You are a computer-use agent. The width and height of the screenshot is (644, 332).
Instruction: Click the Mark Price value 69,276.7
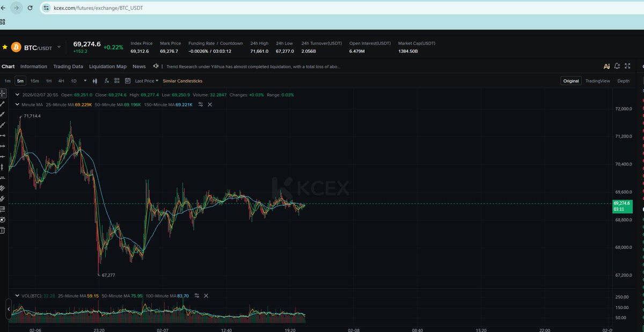coord(170,51)
